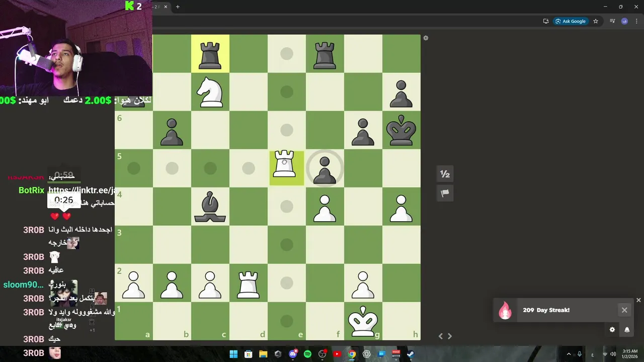Image resolution: width=644 pixels, height=362 pixels.
Task: Move the rook to the a5 dot
Action: [134, 168]
